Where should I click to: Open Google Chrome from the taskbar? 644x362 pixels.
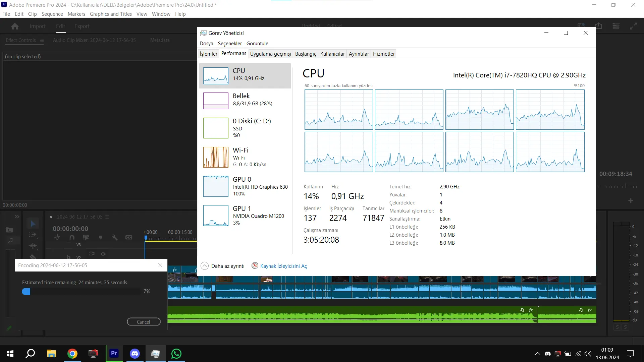coord(72,354)
